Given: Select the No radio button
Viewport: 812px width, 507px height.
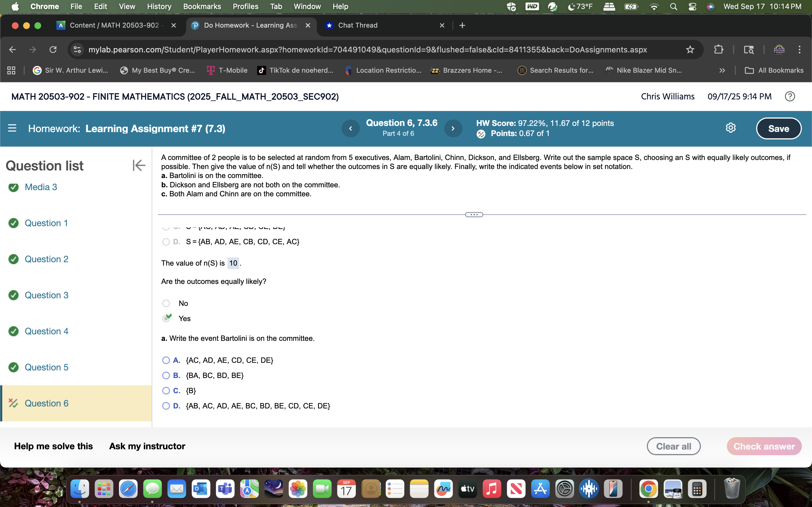Looking at the screenshot, I should tap(166, 303).
